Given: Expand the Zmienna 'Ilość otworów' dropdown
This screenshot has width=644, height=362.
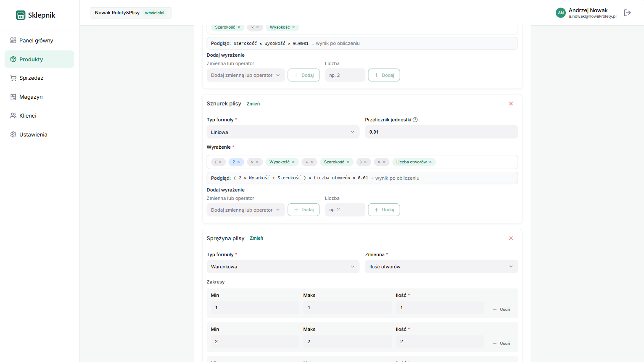Looking at the screenshot, I should point(441,267).
